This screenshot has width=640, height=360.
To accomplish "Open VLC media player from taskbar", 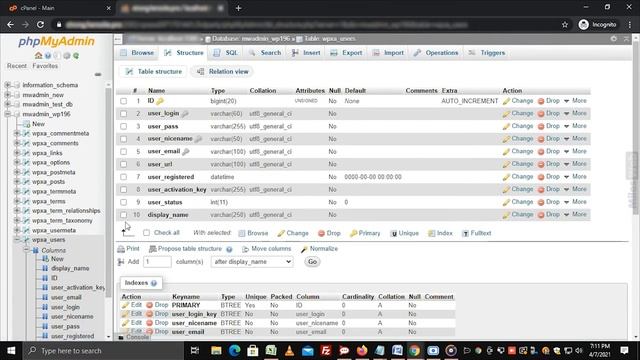I will point(289,351).
